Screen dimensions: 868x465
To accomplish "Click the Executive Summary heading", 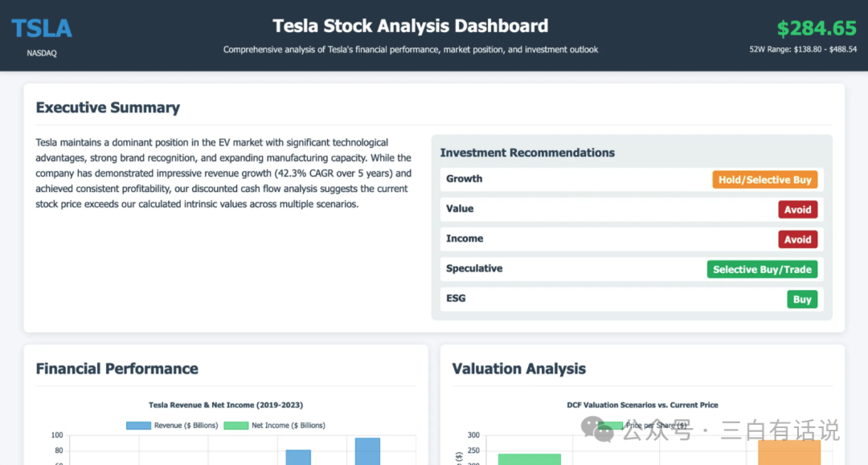I will tap(108, 108).
